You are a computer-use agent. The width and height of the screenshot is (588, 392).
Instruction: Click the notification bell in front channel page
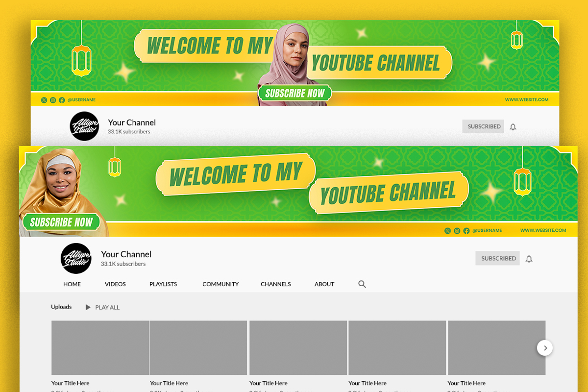(529, 259)
